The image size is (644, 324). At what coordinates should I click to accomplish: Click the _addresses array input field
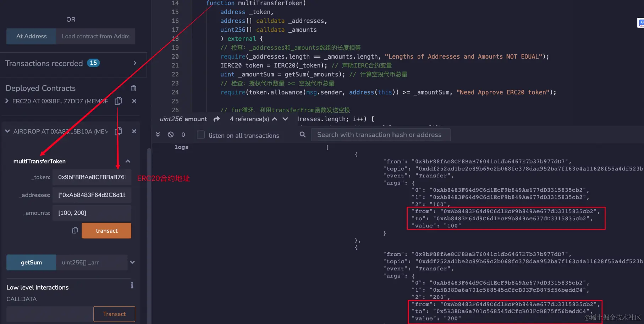92,195
